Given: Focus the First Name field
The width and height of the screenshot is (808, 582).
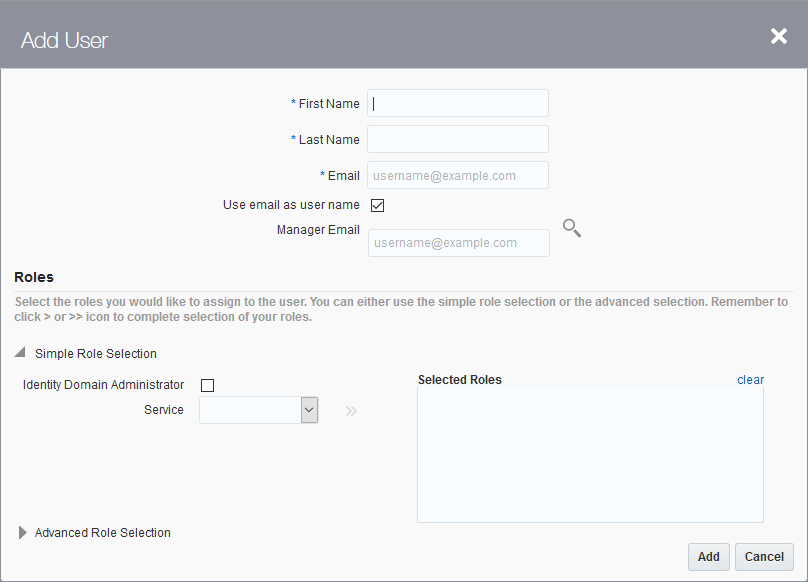Looking at the screenshot, I should tap(458, 103).
